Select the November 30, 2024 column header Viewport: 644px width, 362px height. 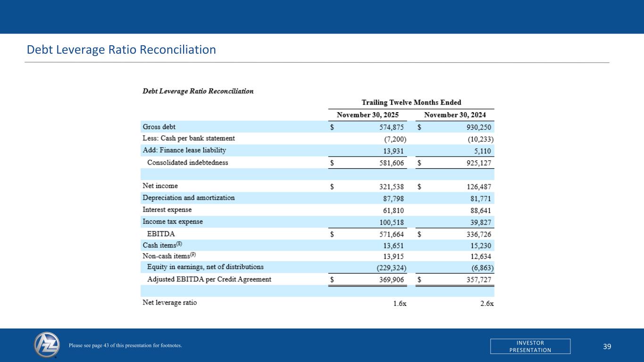[455, 115]
